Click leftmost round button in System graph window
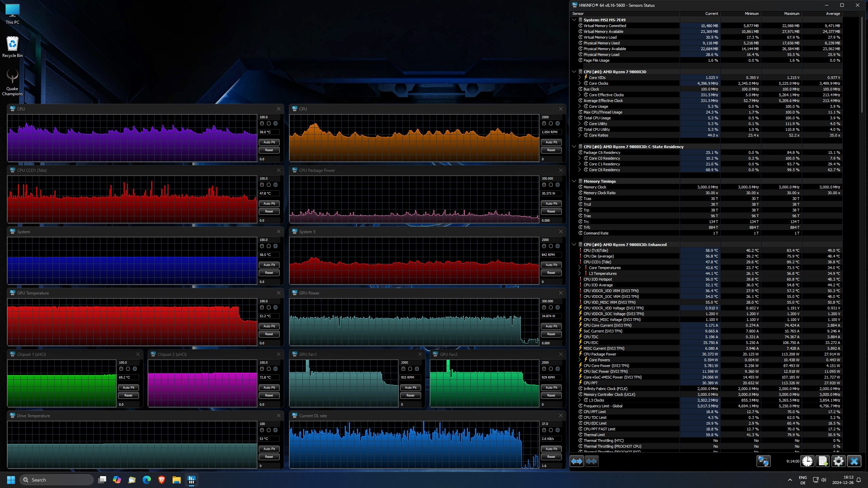The height and width of the screenshot is (488, 868). coord(262,246)
